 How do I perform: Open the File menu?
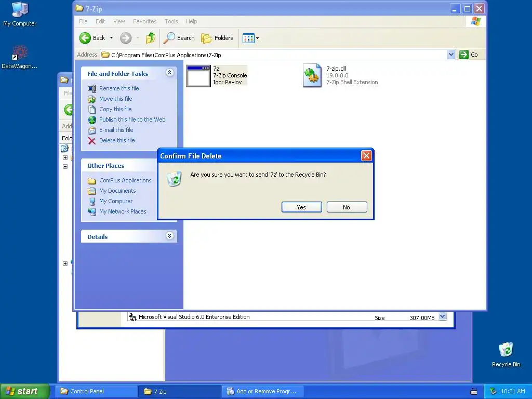coord(83,21)
